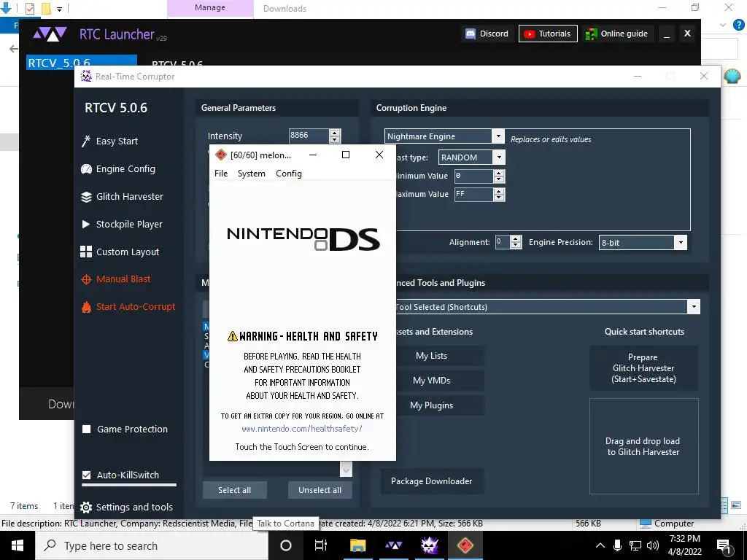The height and width of the screenshot is (560, 747).
Task: Click the Online guide icon
Action: 591,34
